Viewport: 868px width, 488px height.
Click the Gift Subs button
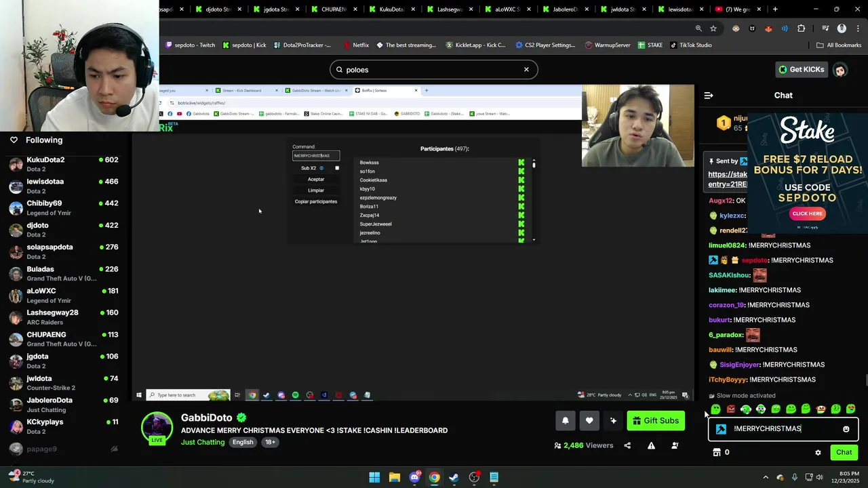tap(656, 421)
